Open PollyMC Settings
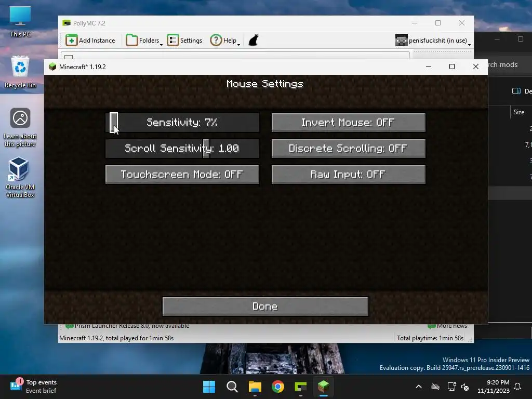Screen dimensions: 532x399 pos(184,41)
